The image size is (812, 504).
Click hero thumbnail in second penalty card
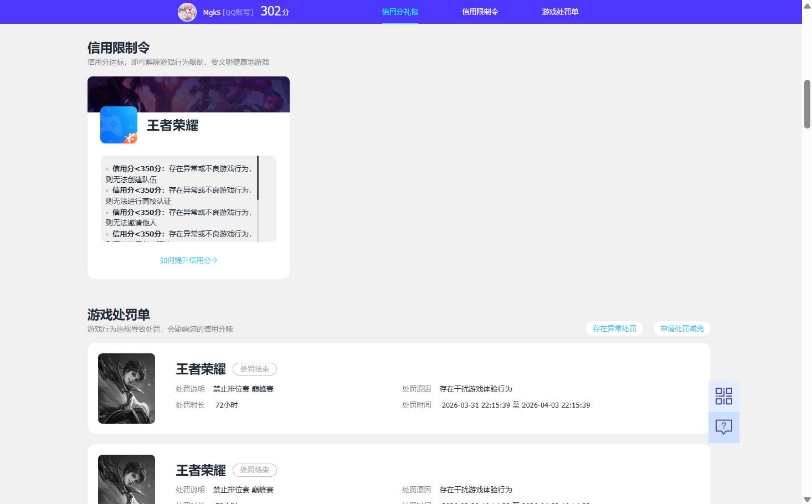126,479
